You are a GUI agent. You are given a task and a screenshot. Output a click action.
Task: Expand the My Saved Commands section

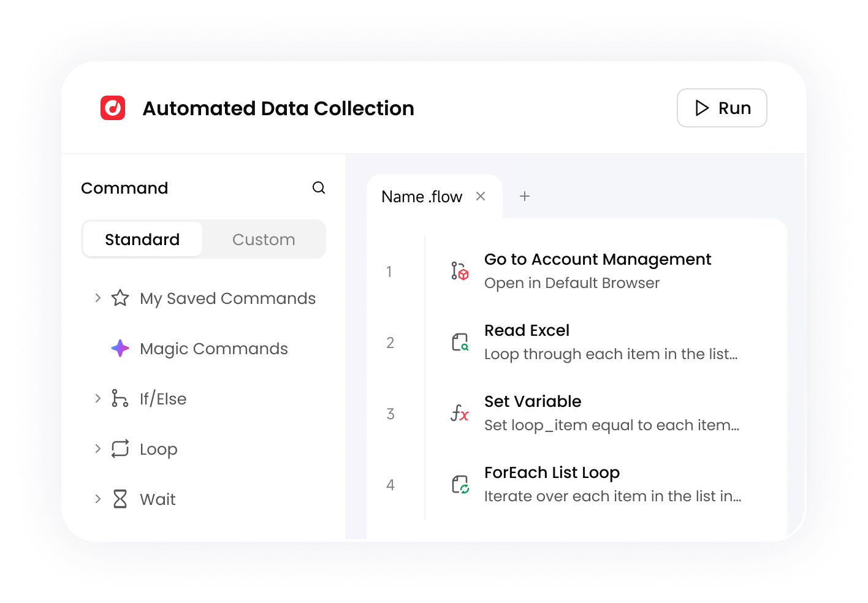point(97,298)
